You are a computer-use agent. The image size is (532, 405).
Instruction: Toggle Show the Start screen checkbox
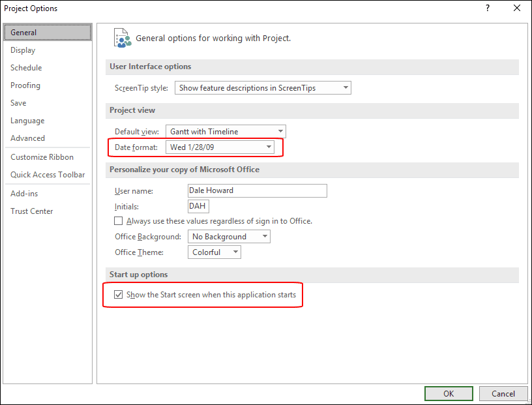click(118, 294)
